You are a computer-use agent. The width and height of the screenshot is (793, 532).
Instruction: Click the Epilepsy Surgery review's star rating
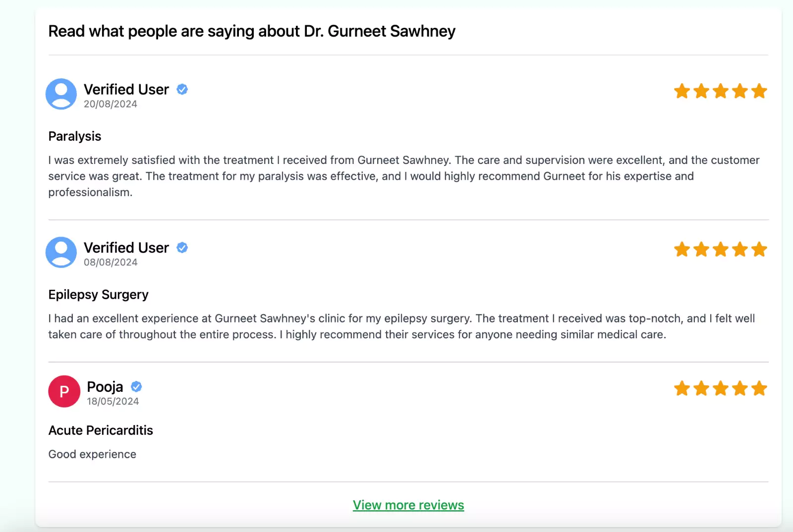[720, 249]
